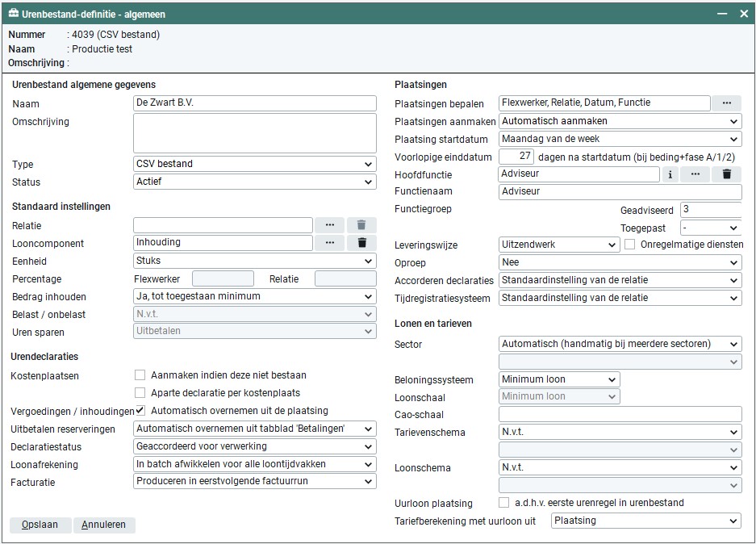Open Plaatsing startdatum dropdown
This screenshot has width=756, height=544.
pyautogui.click(x=620, y=139)
